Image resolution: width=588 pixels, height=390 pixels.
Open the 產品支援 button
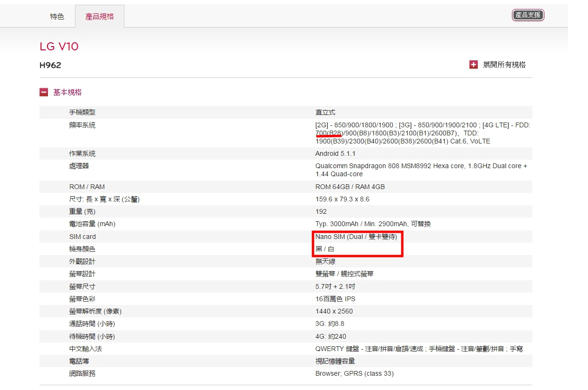tap(528, 15)
